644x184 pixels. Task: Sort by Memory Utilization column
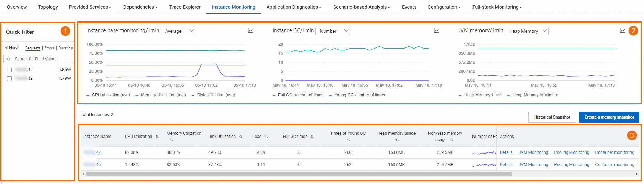(x=172, y=140)
